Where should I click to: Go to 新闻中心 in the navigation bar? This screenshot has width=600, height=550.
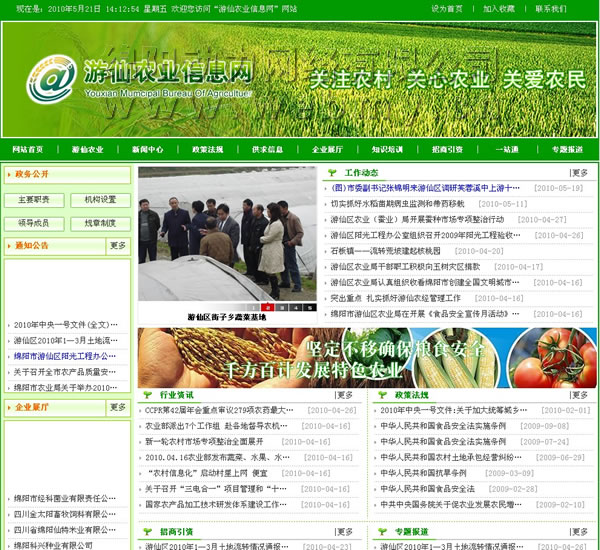[x=148, y=149]
